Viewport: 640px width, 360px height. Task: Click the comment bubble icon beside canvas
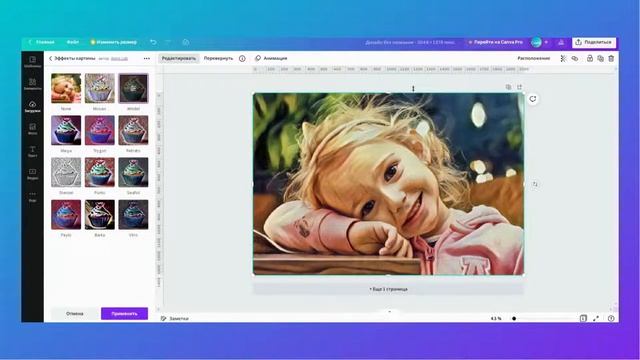pos(533,99)
